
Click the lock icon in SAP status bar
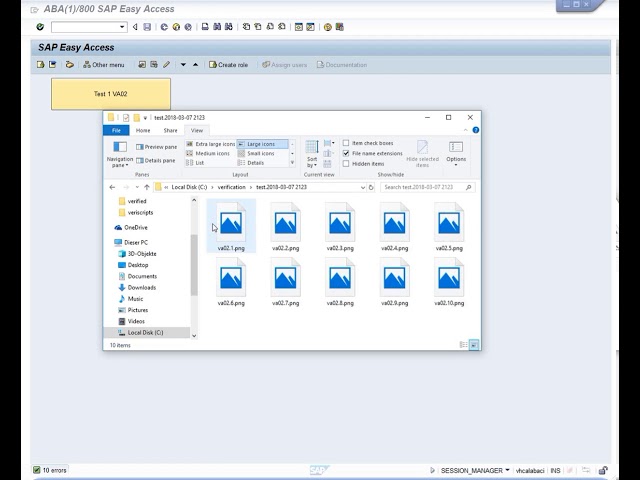pos(603,471)
